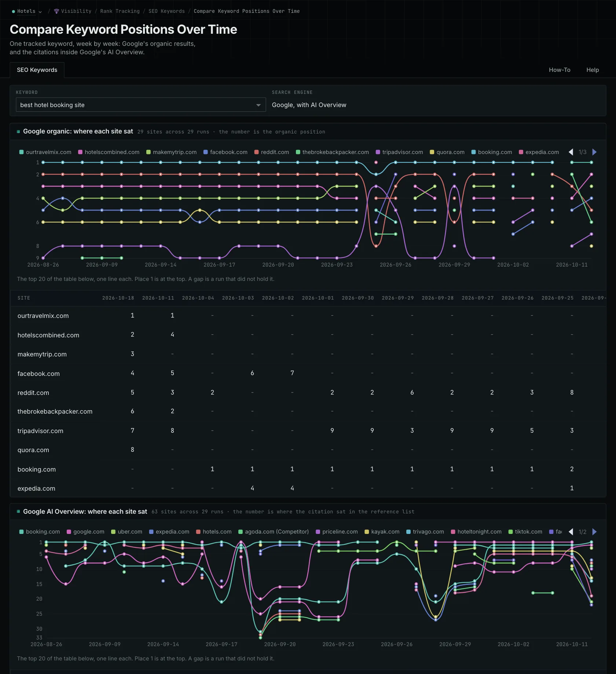Select the tripadvisor.com table row name
The width and height of the screenshot is (616, 674).
click(x=40, y=431)
